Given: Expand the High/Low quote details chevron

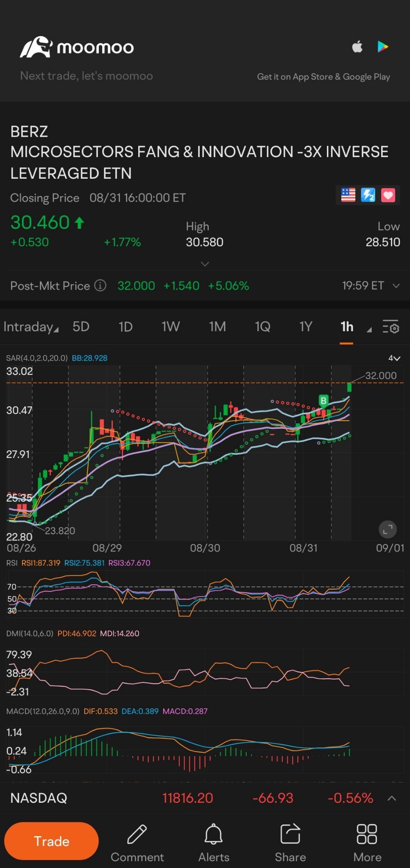Looking at the screenshot, I should 205,264.
